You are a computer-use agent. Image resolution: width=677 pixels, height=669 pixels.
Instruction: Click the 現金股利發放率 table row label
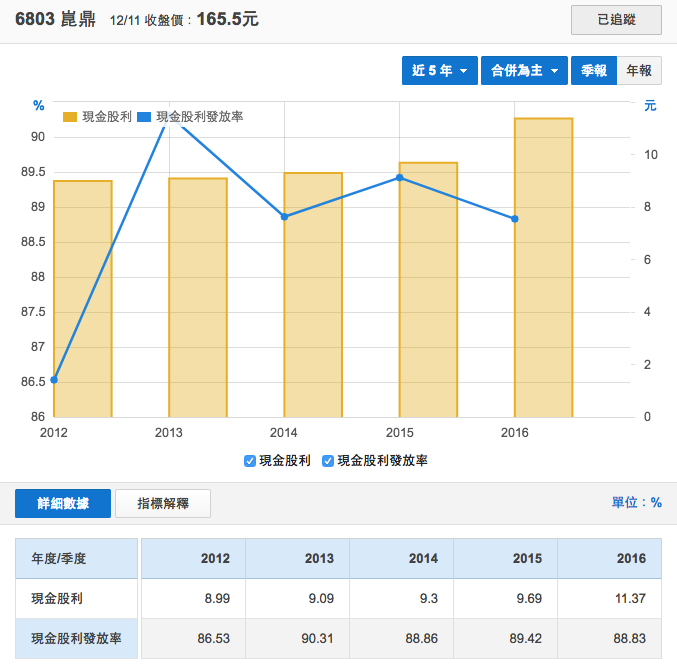coord(76,638)
